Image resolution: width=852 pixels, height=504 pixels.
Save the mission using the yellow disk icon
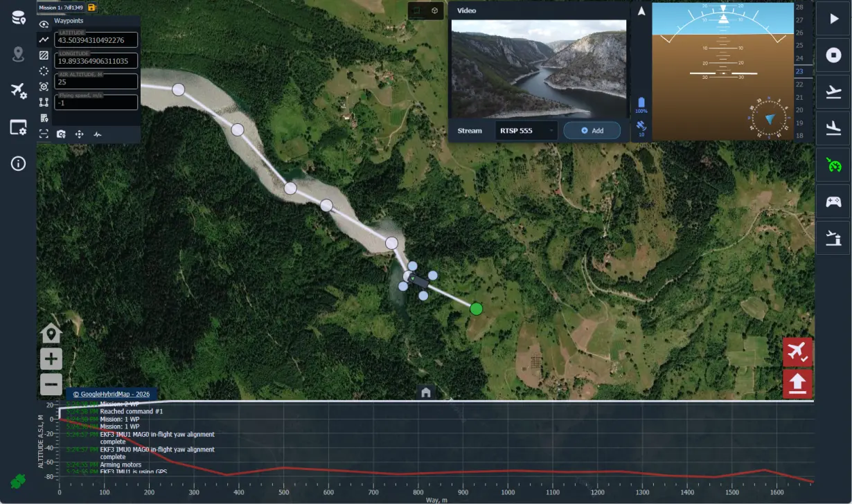[92, 8]
